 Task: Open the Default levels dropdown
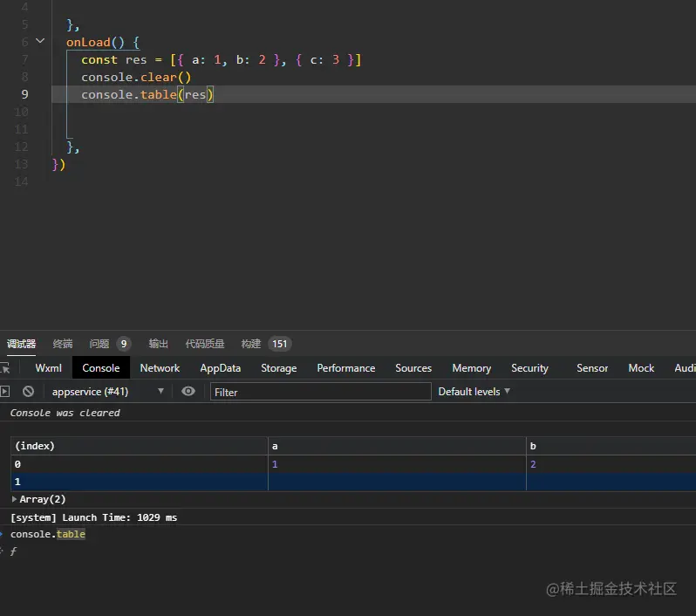point(474,391)
